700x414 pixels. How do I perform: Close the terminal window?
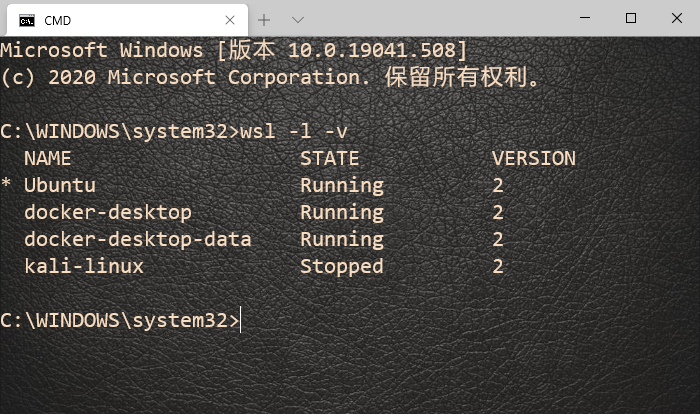[677, 18]
